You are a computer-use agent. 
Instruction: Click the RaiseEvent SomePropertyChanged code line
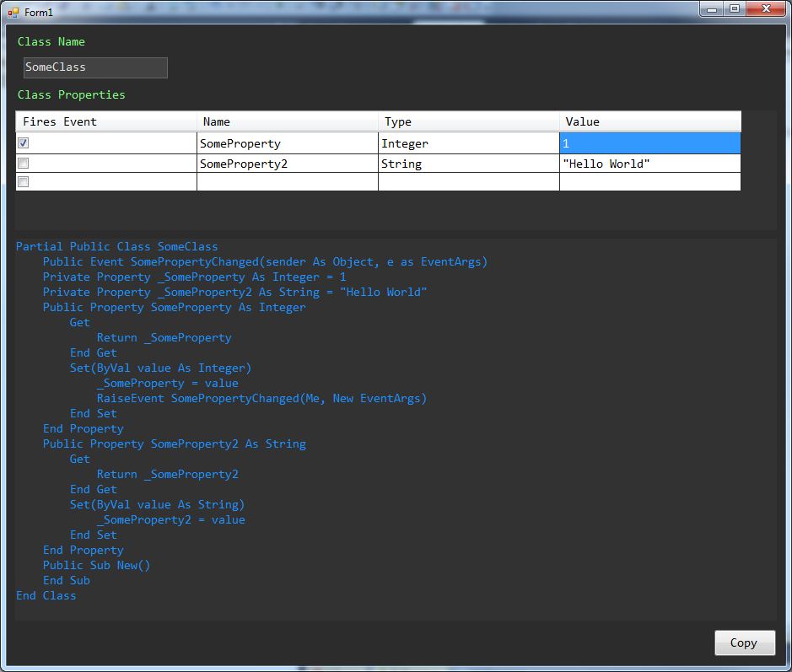pyautogui.click(x=261, y=398)
